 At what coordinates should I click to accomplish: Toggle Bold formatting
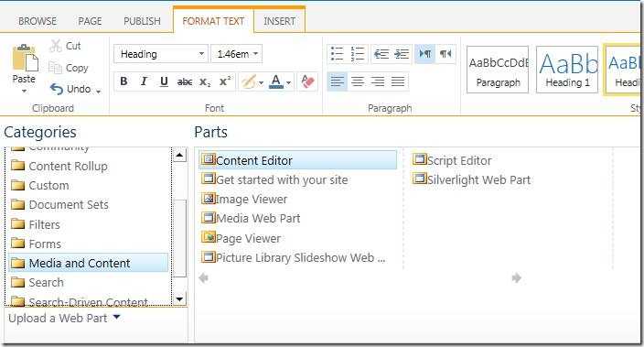pos(123,81)
